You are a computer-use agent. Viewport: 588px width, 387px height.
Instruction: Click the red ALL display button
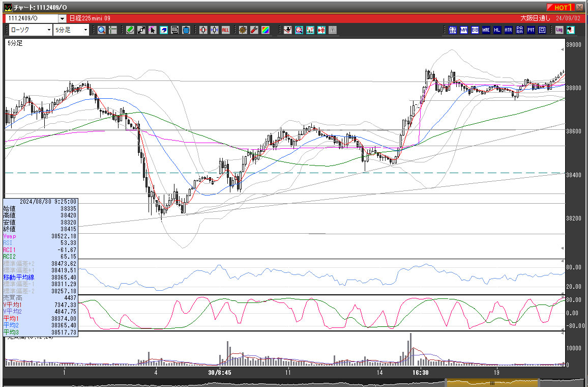click(225, 30)
